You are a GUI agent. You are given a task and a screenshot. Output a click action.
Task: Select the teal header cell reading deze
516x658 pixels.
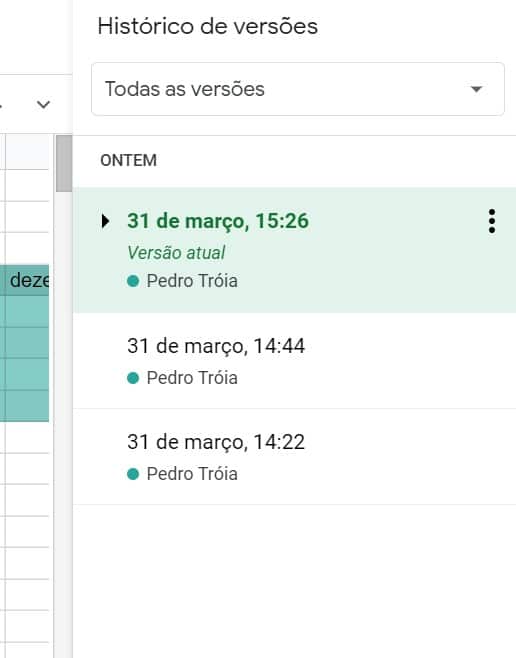coord(24,280)
